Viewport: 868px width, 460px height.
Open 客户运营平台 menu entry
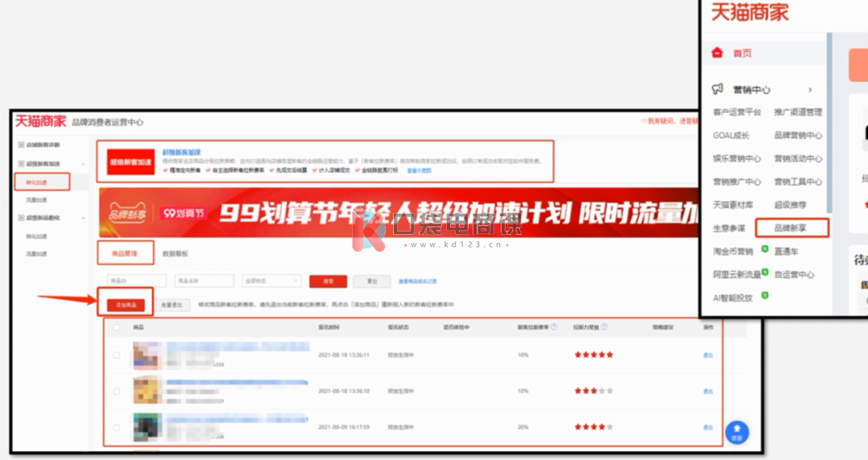point(737,112)
